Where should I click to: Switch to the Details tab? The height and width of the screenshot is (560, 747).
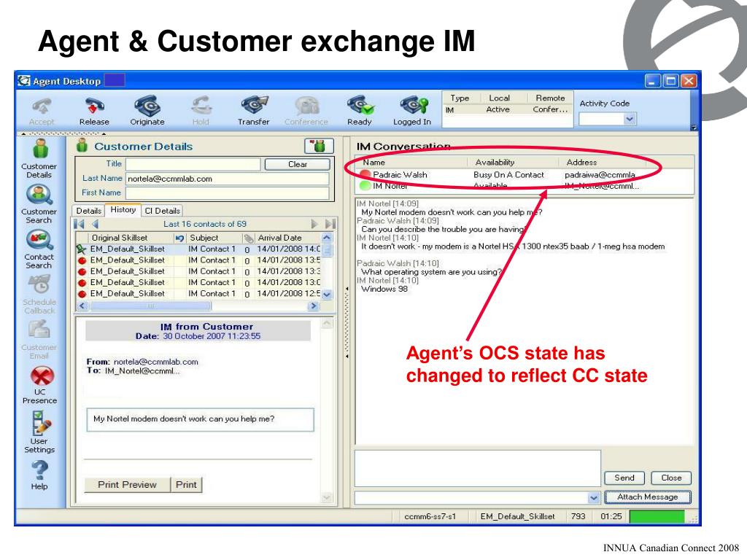(x=88, y=211)
